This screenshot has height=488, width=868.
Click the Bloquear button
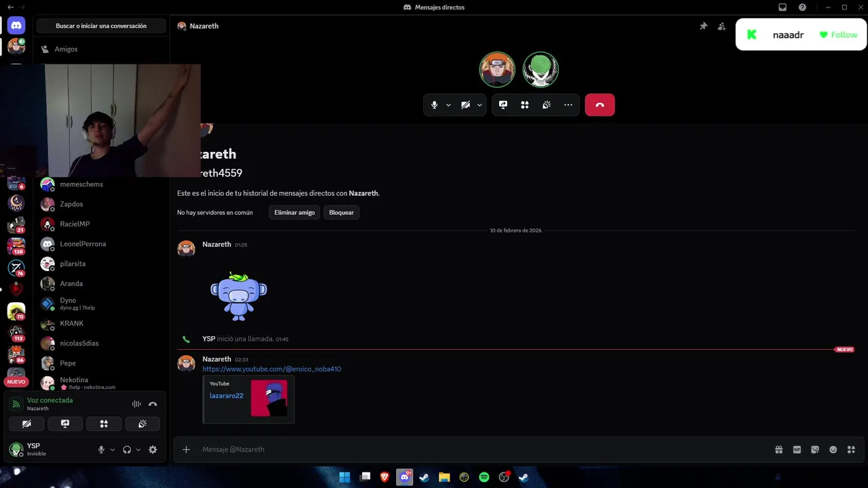[x=341, y=212]
